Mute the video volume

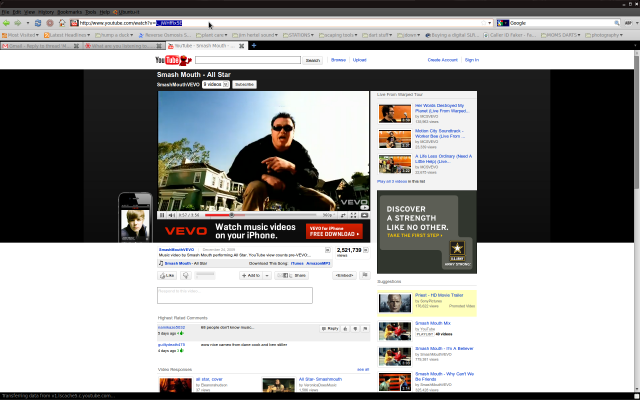(172, 215)
